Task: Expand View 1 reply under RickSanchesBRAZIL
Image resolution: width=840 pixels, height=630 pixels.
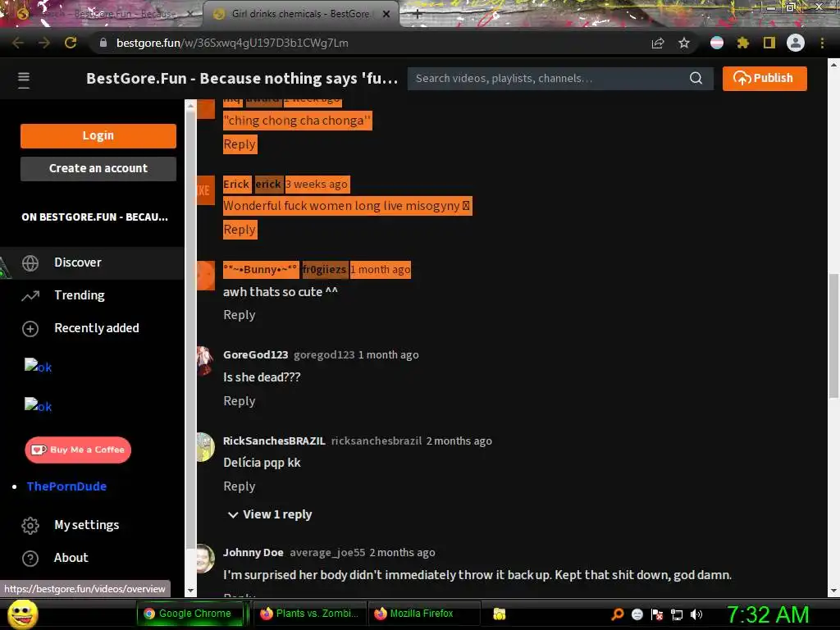Action: coord(269,514)
